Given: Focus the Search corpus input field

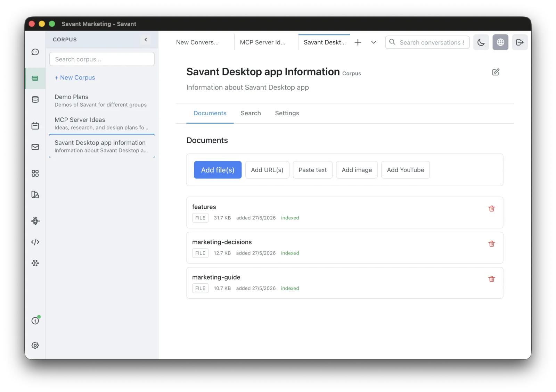Looking at the screenshot, I should point(102,59).
